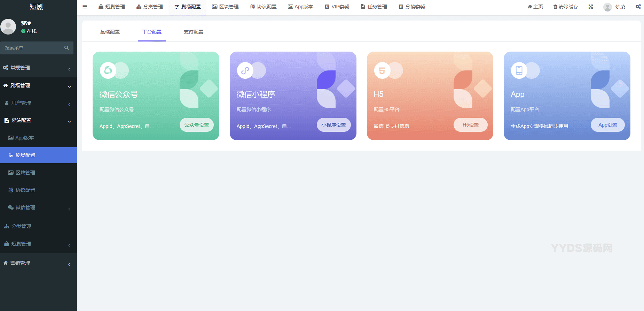
Task: Expand the 微信管理 sidebar menu
Action: click(x=38, y=207)
